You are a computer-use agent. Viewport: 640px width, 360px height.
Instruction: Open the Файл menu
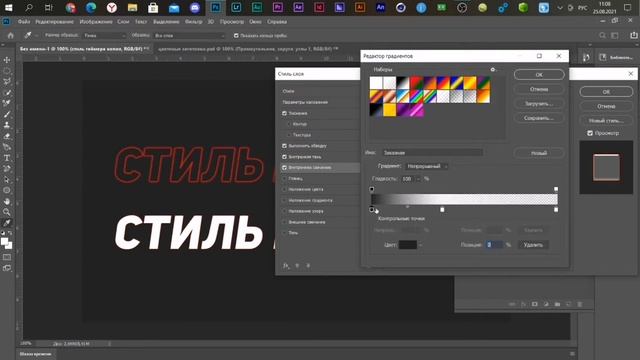(24, 22)
